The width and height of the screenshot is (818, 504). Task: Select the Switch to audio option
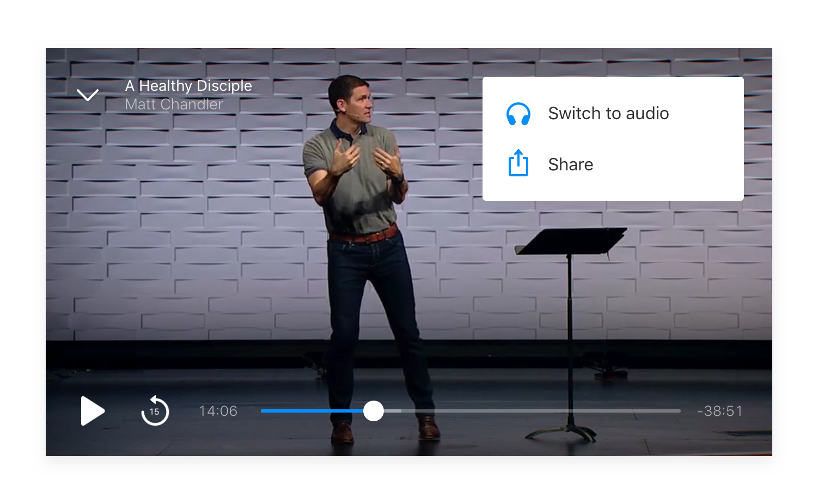(613, 113)
